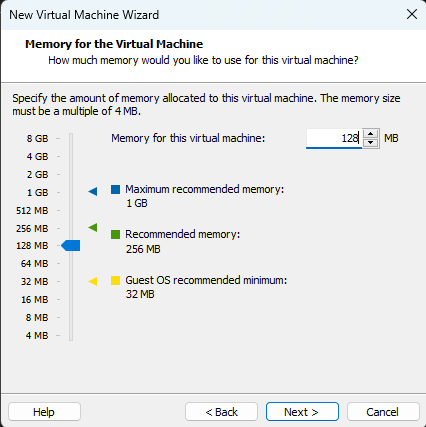This screenshot has height=427, width=426.
Task: Cancel the New Virtual Machine Wizard
Action: (383, 412)
